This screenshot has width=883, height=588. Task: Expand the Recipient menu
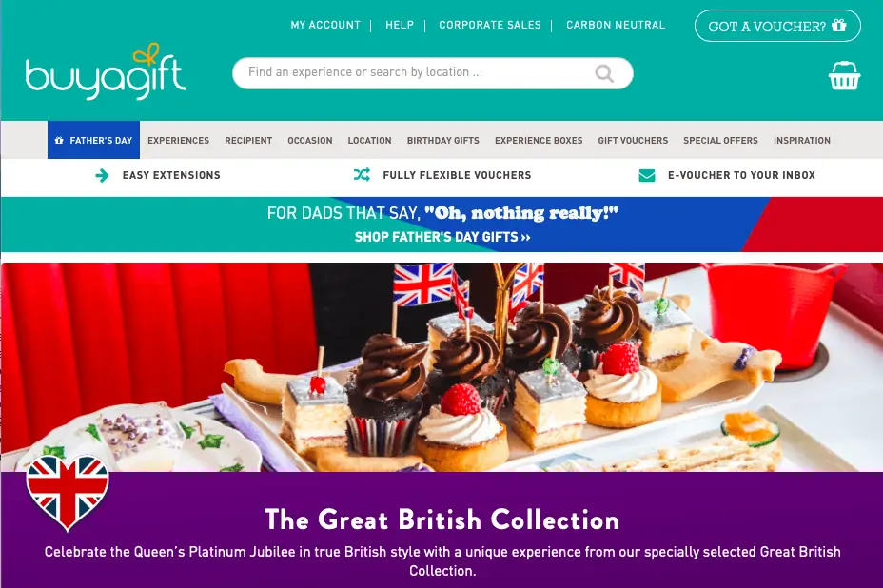click(x=248, y=140)
